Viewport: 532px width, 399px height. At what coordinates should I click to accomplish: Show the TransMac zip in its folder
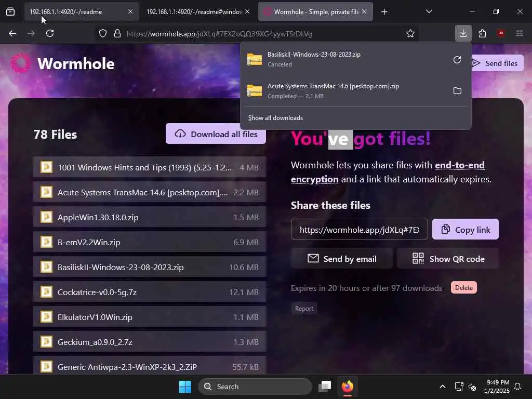(457, 90)
